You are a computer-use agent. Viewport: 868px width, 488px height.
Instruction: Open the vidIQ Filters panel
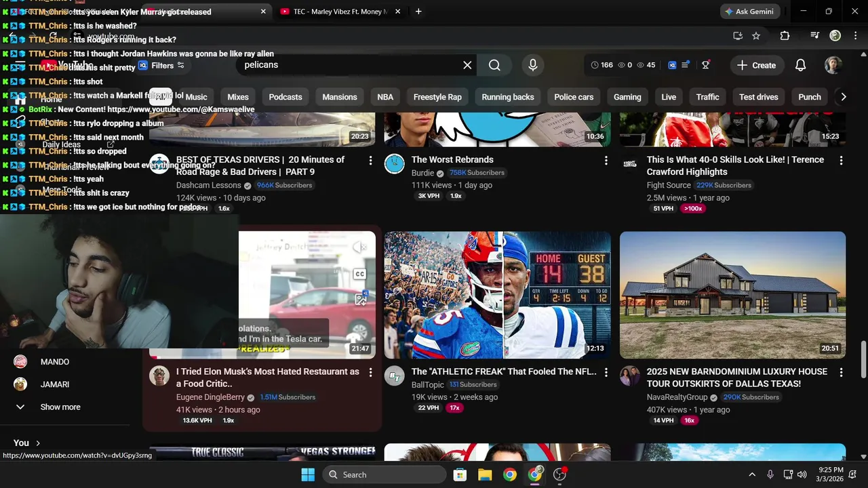161,66
